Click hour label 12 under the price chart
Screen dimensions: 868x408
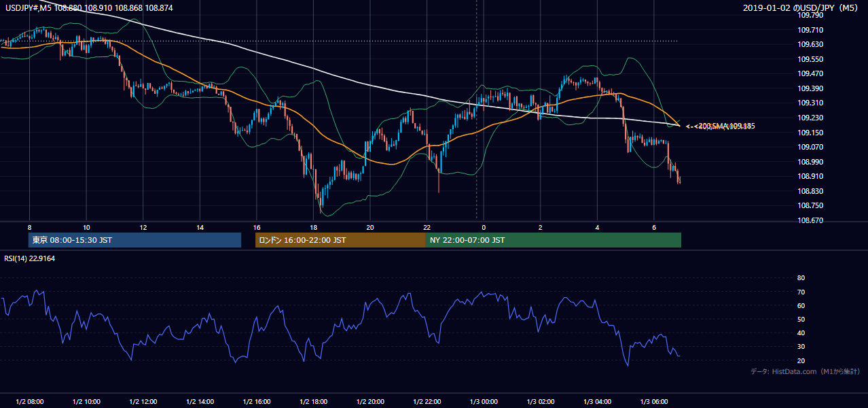point(143,227)
